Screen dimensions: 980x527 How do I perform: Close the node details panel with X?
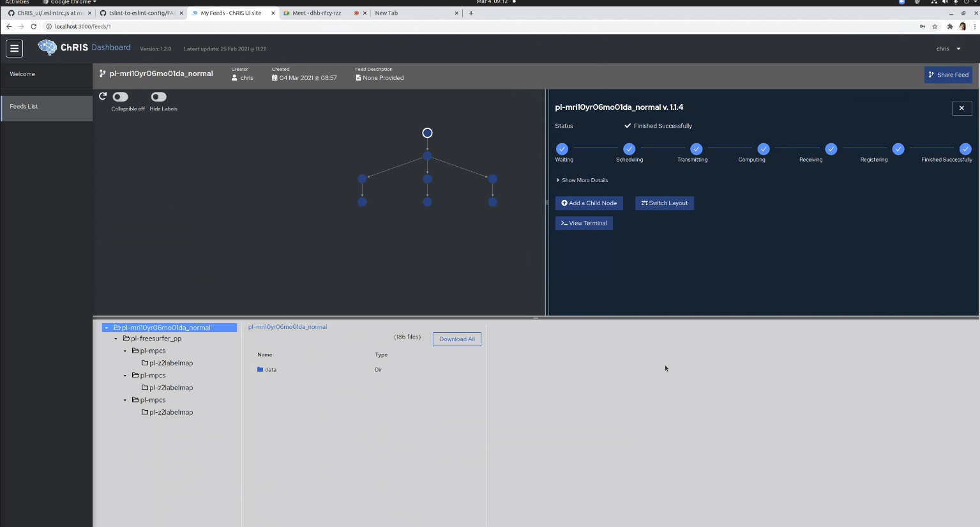(x=961, y=108)
